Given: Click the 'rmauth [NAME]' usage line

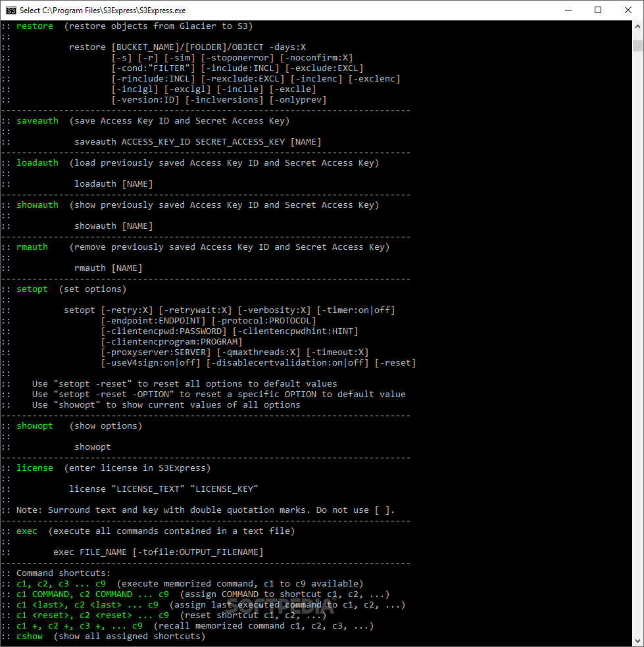Looking at the screenshot, I should pos(108,268).
